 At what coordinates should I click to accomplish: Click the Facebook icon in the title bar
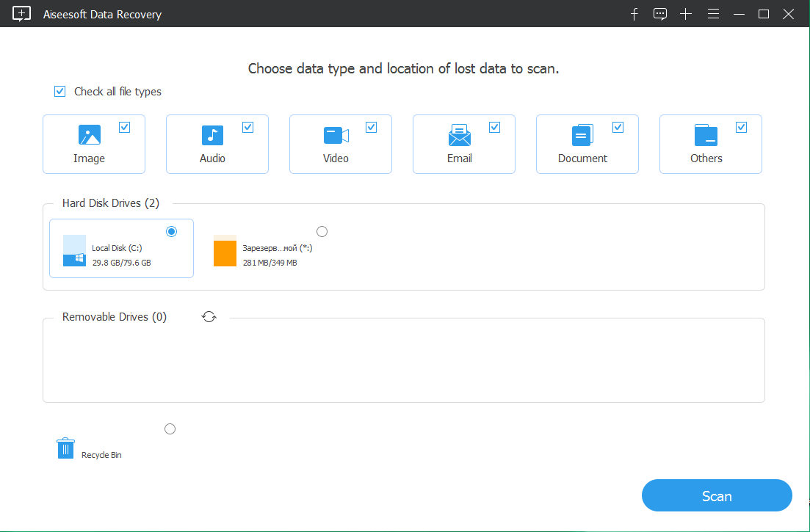point(634,13)
